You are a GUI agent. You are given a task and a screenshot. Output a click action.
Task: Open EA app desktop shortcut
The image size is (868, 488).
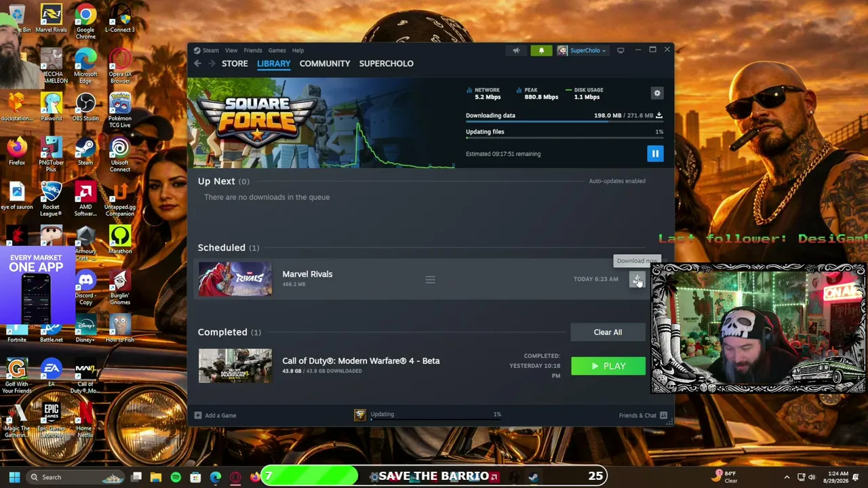click(51, 373)
